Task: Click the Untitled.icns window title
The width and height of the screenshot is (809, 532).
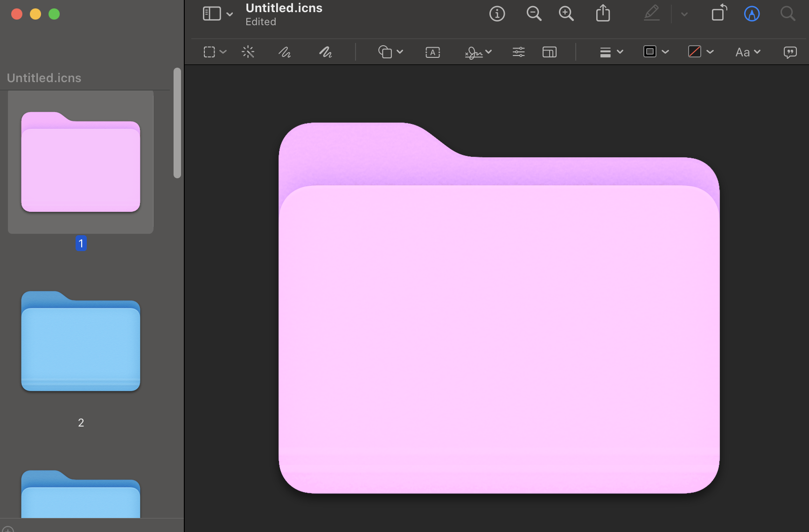Action: click(x=284, y=8)
